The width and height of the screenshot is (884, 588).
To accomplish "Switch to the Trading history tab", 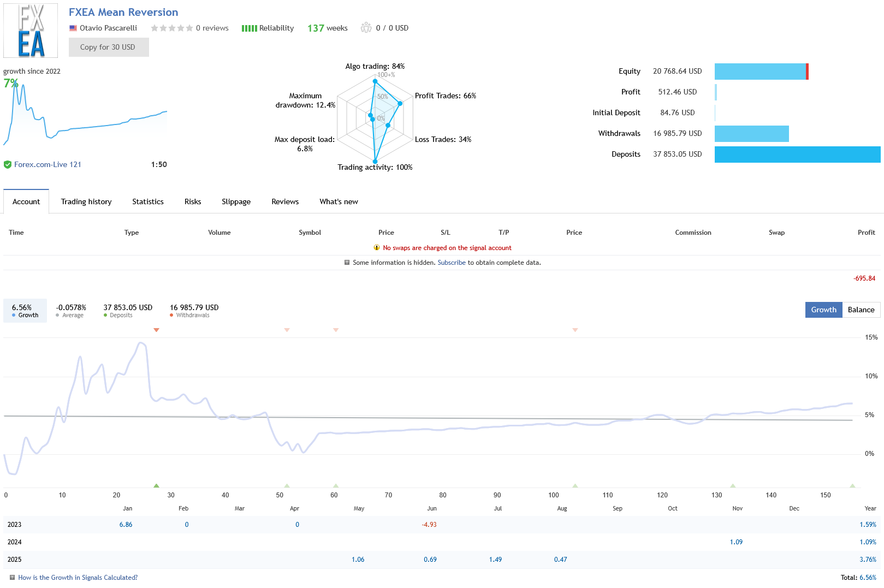I will point(86,201).
